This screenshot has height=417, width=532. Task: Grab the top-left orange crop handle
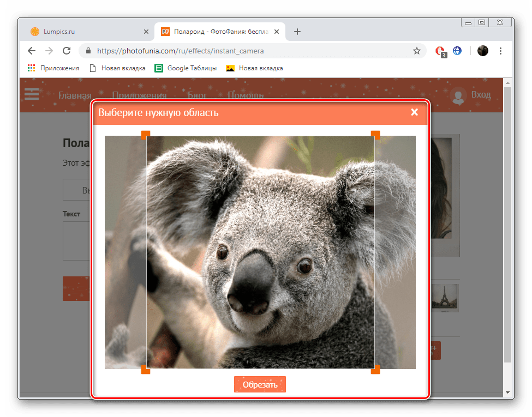click(146, 135)
